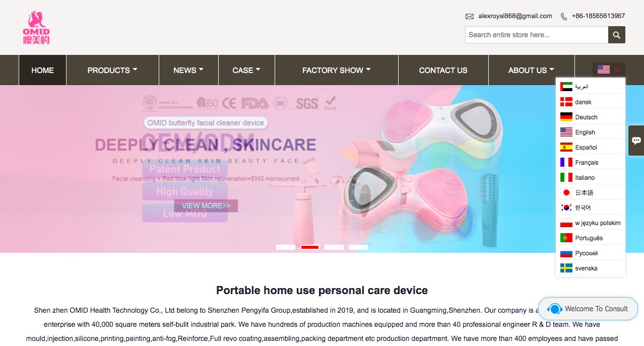Click the email envelope icon
Image resolution: width=644 pixels, height=346 pixels.
coord(469,16)
